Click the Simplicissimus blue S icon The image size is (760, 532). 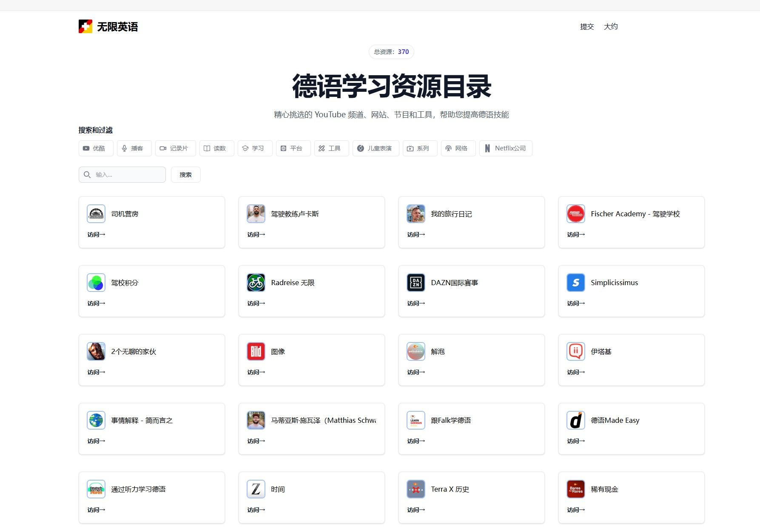click(575, 283)
